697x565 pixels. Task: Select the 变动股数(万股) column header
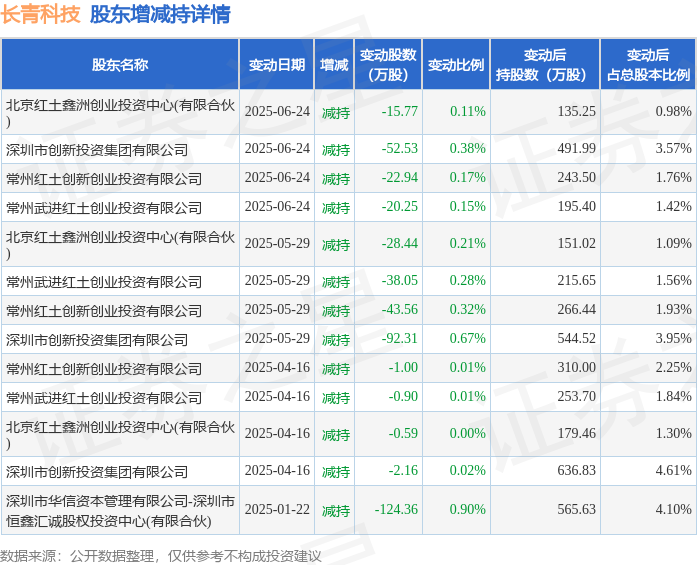coord(388,65)
